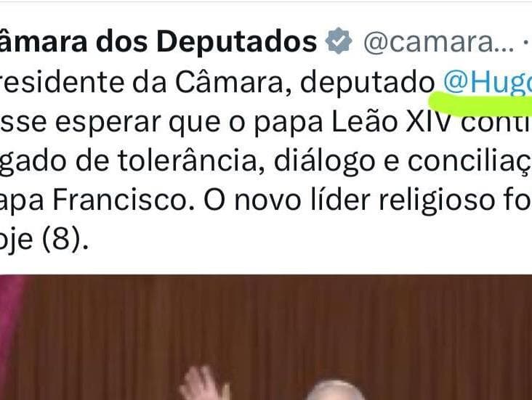Viewport: 532px width, 400px height.
Task: Open the tweet's attached photo
Action: pos(266,338)
